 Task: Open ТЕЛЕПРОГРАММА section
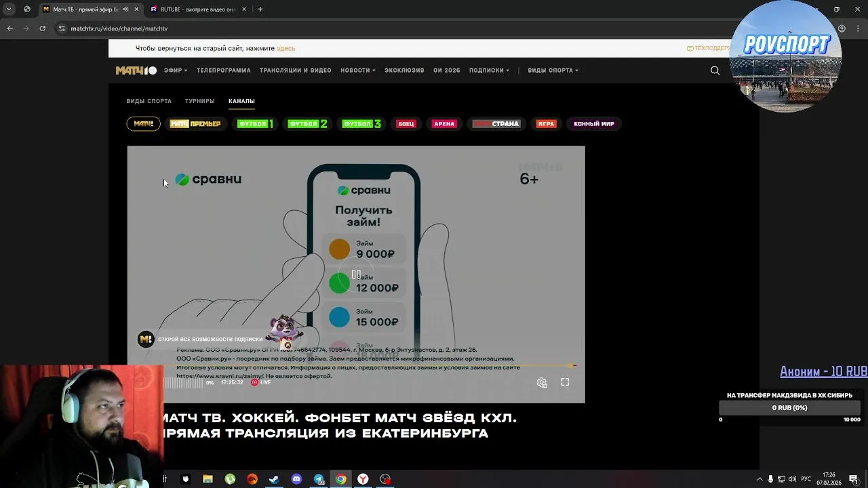tap(224, 70)
